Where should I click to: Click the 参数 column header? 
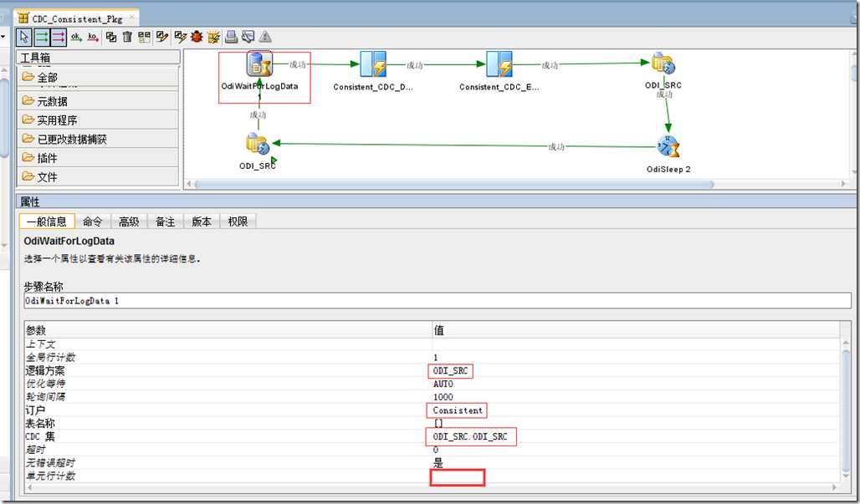coord(228,330)
